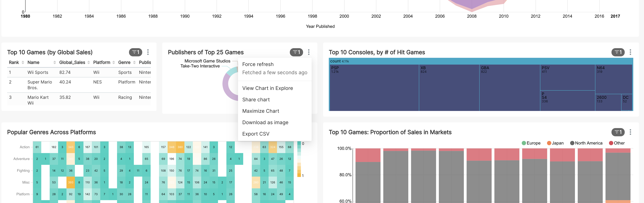Click Share chart option
The height and width of the screenshot is (203, 644).
point(256,99)
